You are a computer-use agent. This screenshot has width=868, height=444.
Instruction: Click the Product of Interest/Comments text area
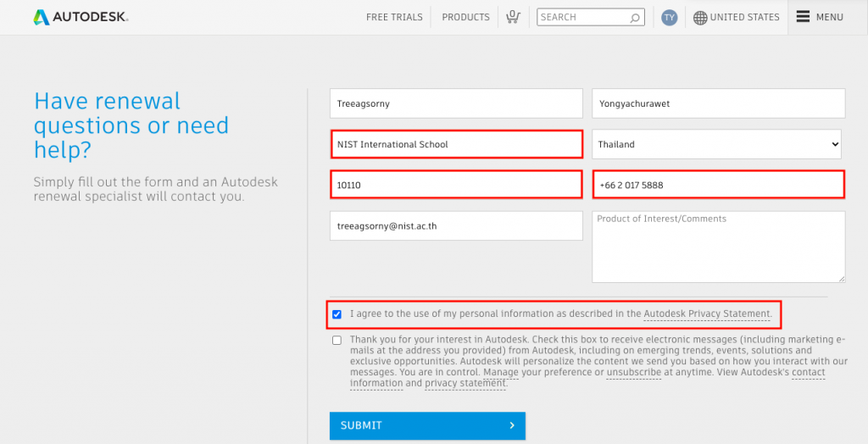click(x=718, y=247)
